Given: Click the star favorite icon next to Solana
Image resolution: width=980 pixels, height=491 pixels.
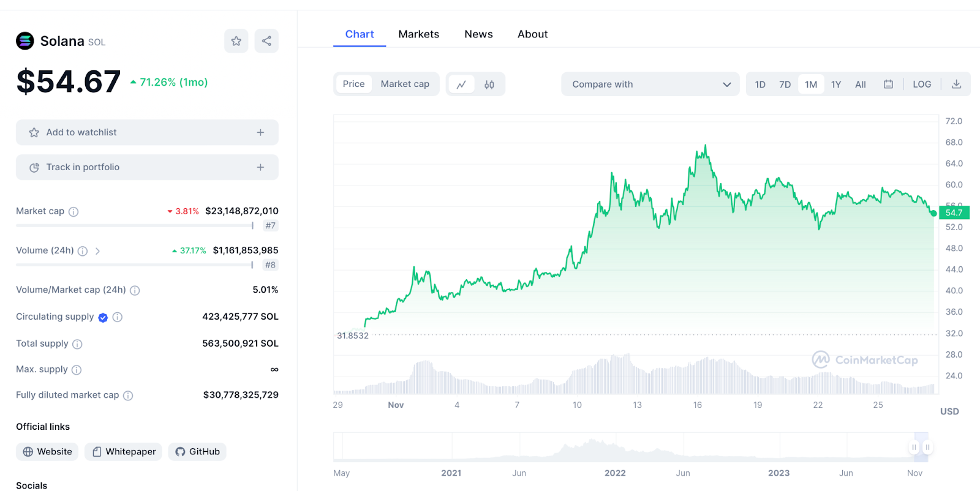Looking at the screenshot, I should pos(236,41).
